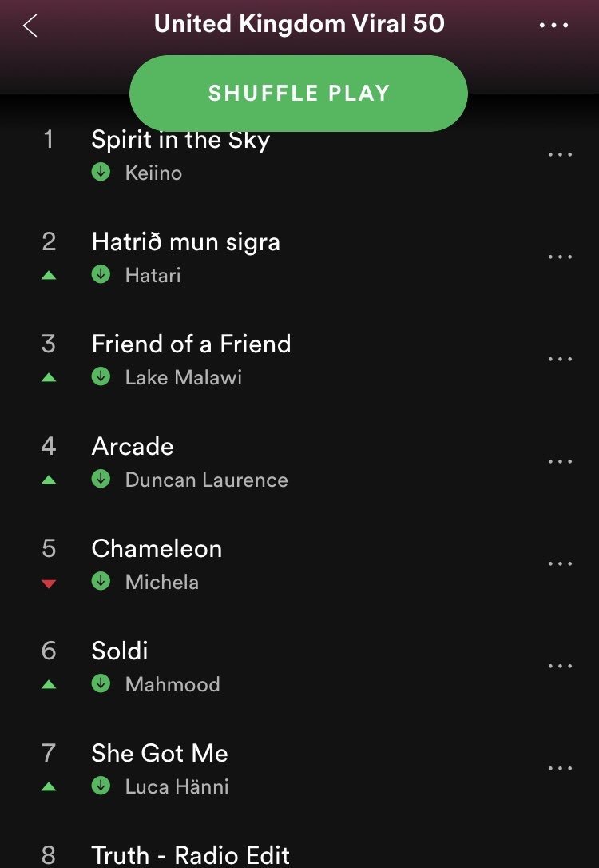Open more options for Spirit in the Sky
The width and height of the screenshot is (599, 868).
pos(560,155)
